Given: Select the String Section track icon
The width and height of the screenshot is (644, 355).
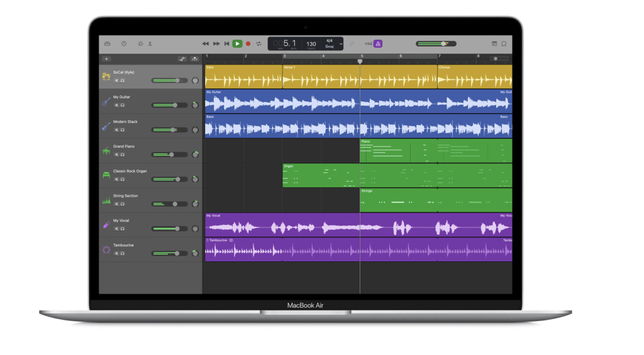Looking at the screenshot, I should click(106, 200).
